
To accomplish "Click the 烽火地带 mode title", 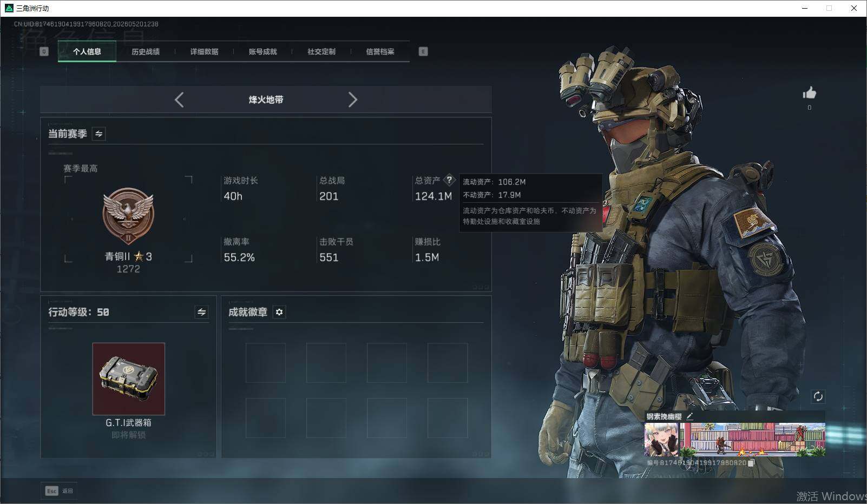I will point(266,100).
